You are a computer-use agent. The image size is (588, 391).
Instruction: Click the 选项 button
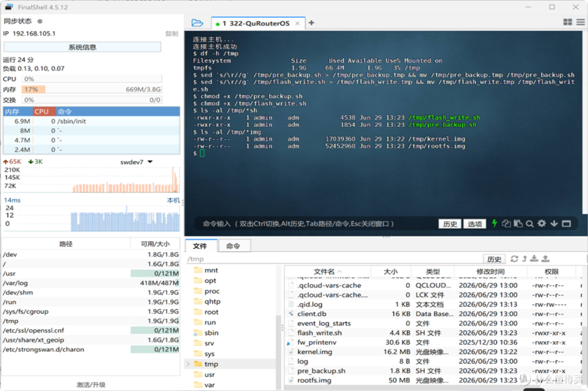(474, 224)
